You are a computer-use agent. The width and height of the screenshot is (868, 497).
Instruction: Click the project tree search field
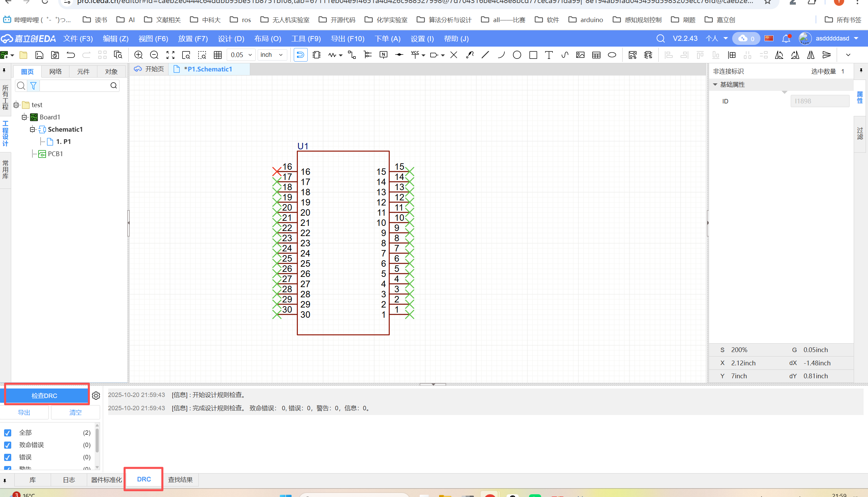click(75, 86)
